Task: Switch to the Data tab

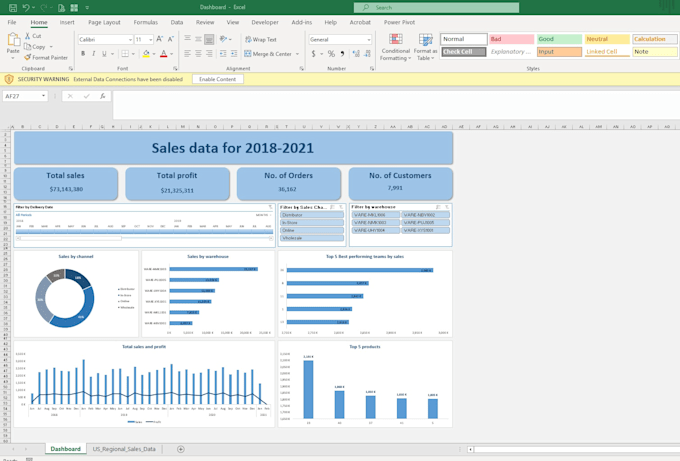Action: click(x=177, y=22)
